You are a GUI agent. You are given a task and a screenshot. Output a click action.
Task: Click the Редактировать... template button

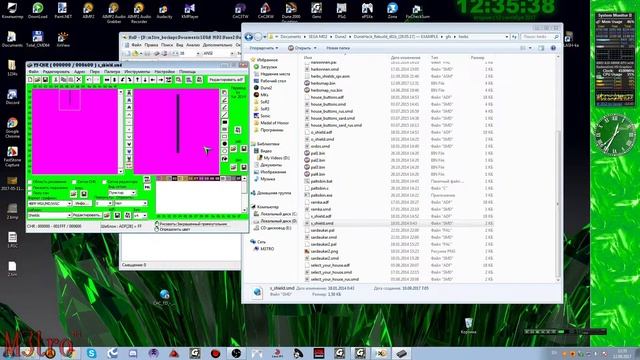(87, 215)
